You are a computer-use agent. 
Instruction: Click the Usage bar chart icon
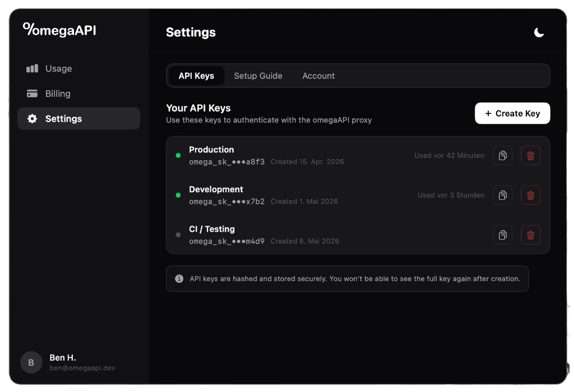point(32,68)
